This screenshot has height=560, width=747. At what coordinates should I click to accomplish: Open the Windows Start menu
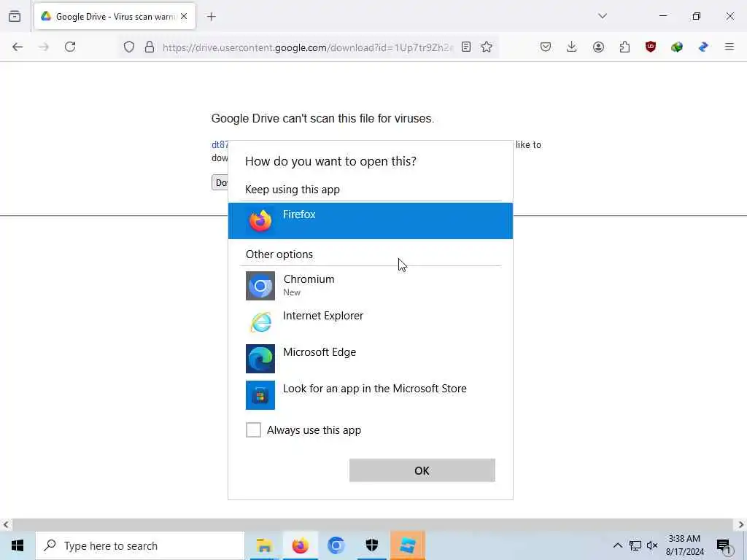click(18, 545)
